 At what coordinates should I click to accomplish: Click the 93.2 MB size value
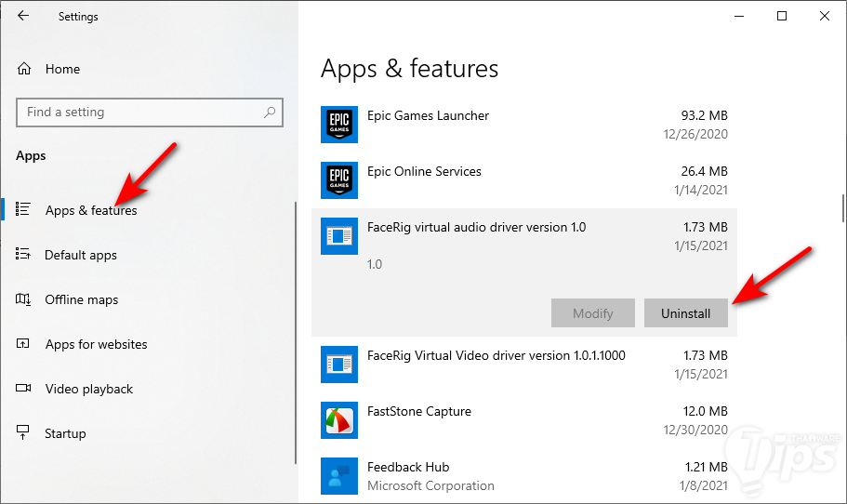click(705, 115)
